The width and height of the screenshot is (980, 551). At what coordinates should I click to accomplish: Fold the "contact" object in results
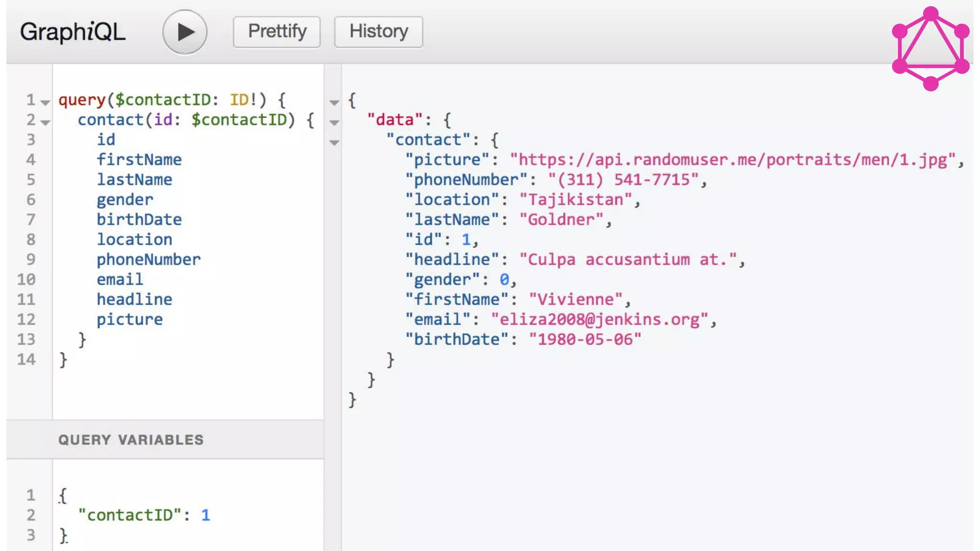coord(334,143)
